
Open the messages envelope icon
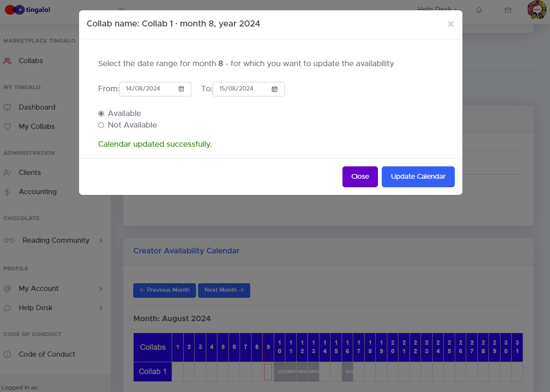click(x=508, y=11)
